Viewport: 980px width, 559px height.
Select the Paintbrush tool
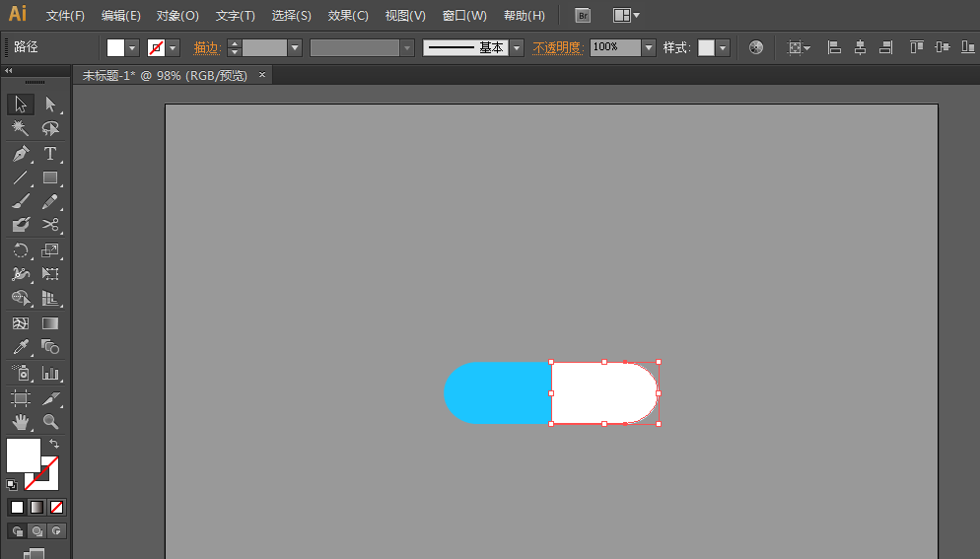click(21, 201)
